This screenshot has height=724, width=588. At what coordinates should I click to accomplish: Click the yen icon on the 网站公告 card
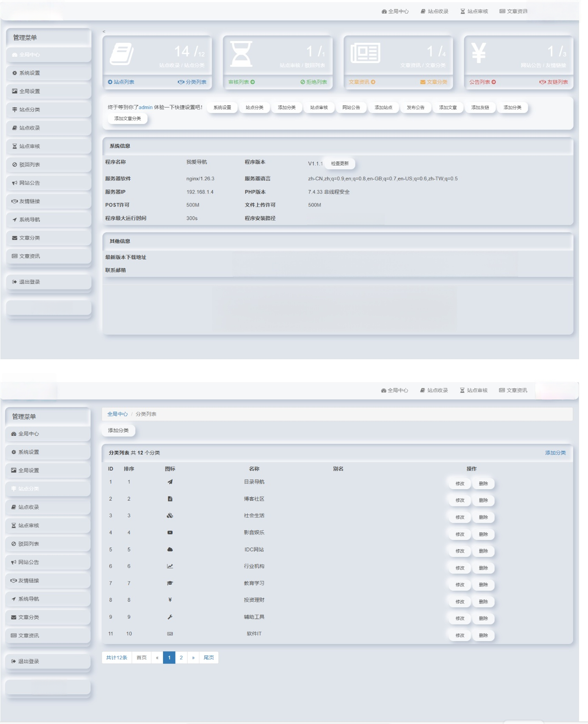tap(478, 53)
